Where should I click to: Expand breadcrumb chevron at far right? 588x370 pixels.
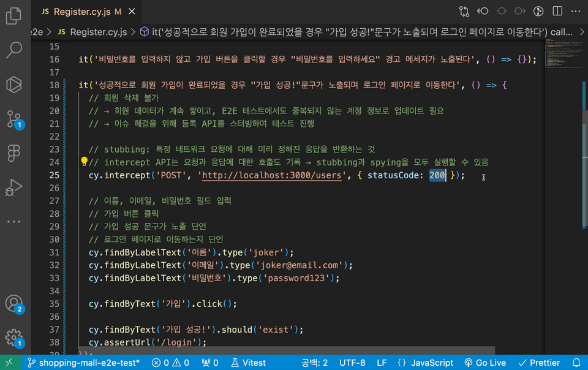click(x=582, y=32)
